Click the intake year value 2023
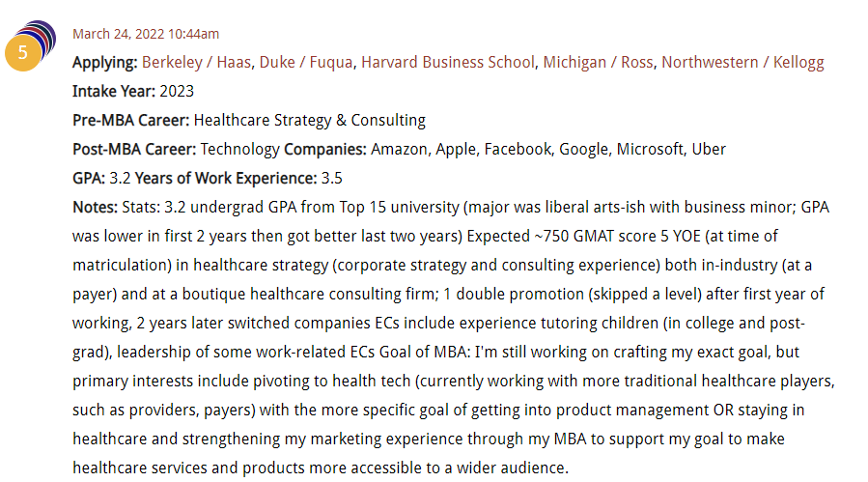 click(179, 92)
